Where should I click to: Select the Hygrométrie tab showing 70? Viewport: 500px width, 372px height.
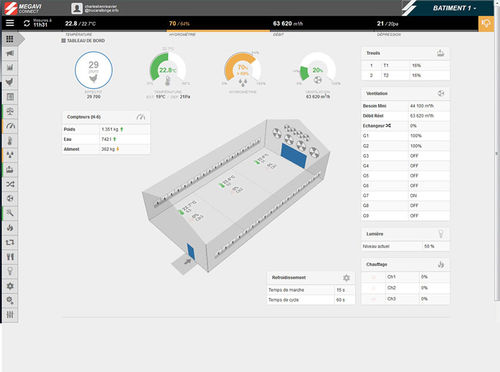(218, 24)
